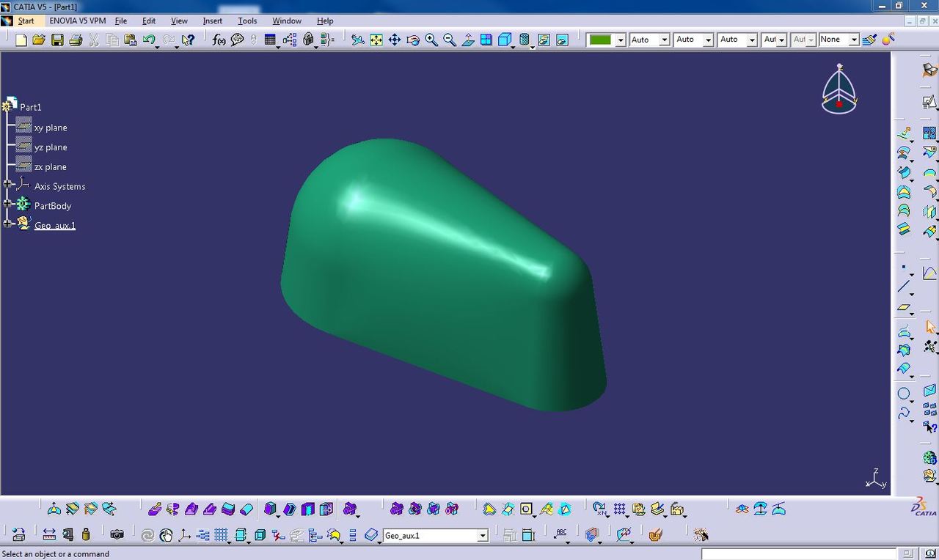
Task: Click the Zoom In magnifier
Action: [x=431, y=40]
